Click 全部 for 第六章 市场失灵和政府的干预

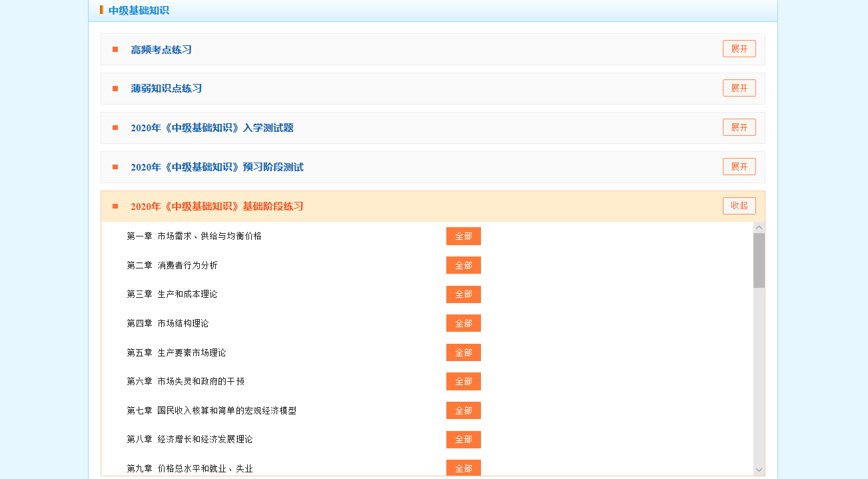coord(463,382)
